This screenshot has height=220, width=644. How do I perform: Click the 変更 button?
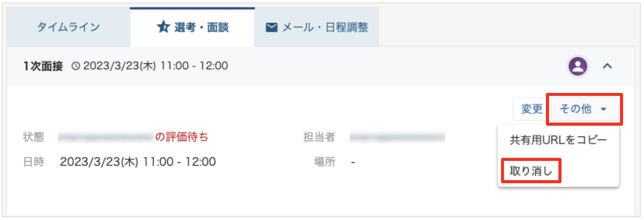pyautogui.click(x=532, y=109)
